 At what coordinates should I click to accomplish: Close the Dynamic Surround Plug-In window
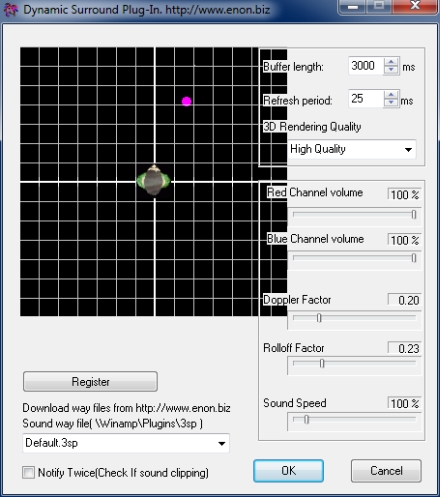click(415, 6)
